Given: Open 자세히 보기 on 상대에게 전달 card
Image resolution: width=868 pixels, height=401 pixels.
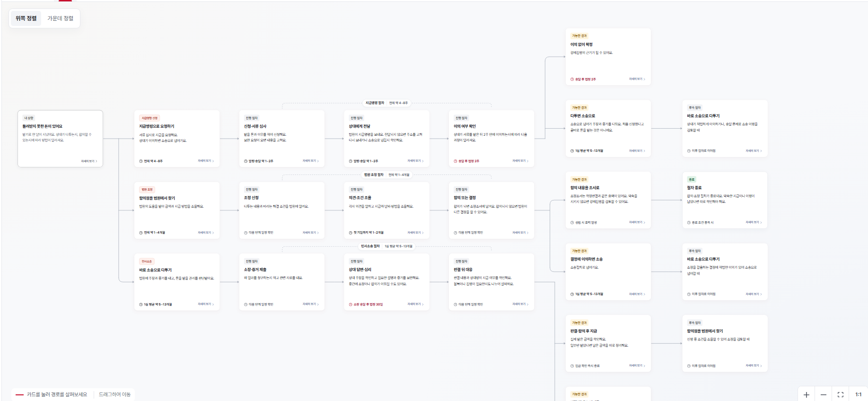Looking at the screenshot, I should tap(416, 161).
